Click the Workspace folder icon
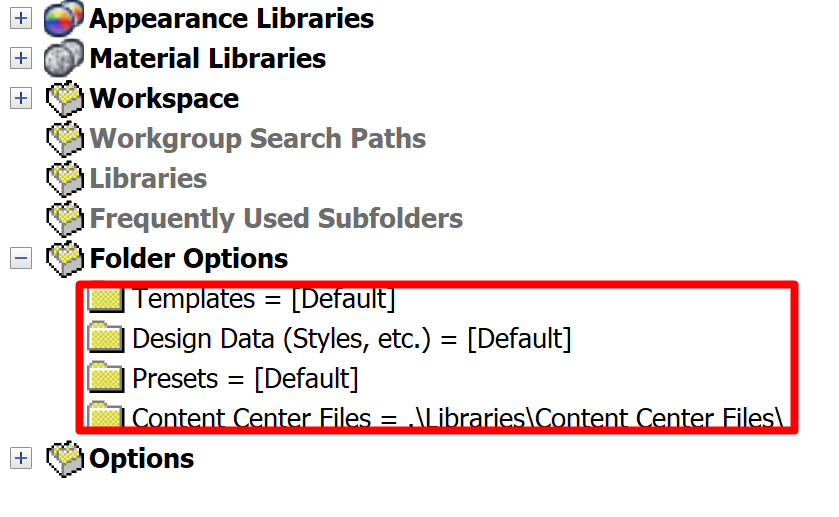This screenshot has height=517, width=839. point(65,99)
